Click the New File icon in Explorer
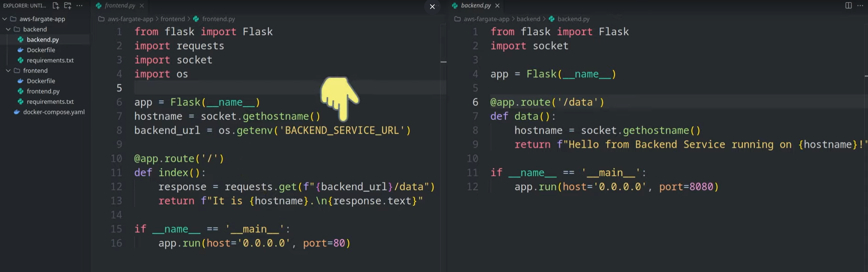This screenshot has width=868, height=272. (56, 5)
